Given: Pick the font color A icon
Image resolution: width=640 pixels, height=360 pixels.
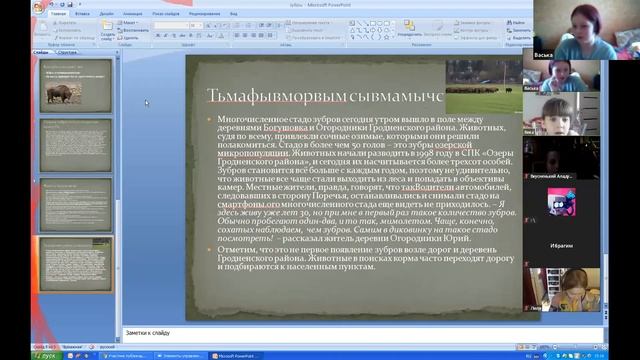Looking at the screenshot, I should 221,36.
